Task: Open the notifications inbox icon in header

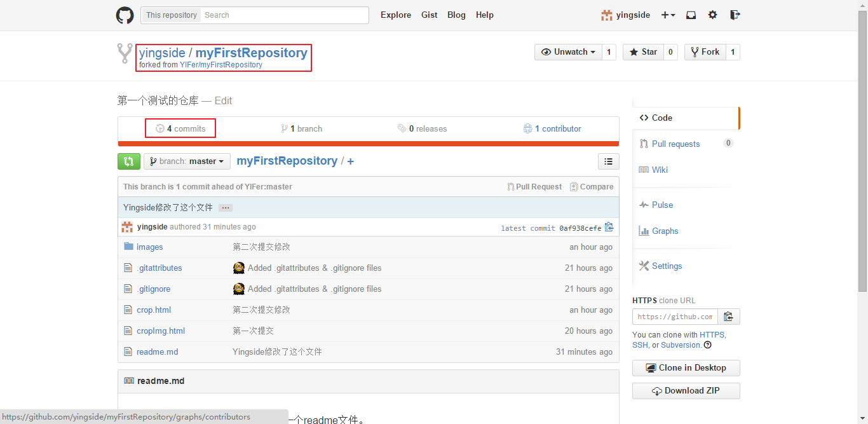Action: coord(691,15)
